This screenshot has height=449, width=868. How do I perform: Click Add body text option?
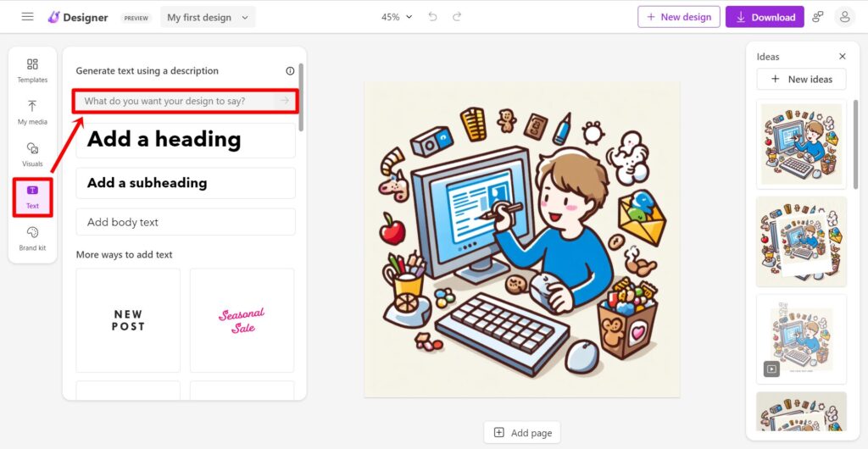coord(186,222)
